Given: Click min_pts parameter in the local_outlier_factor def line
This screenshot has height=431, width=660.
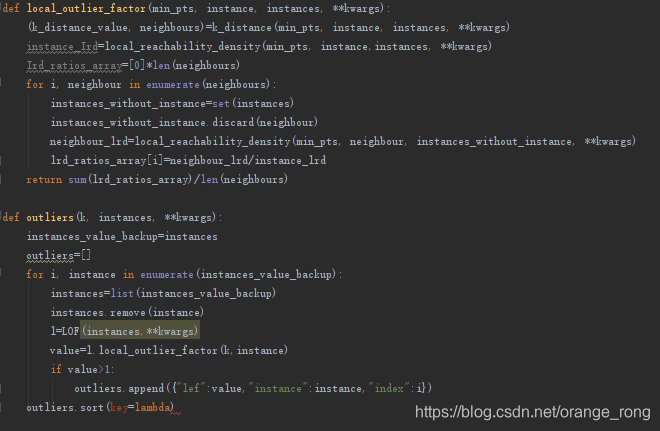Looking at the screenshot, I should click(x=173, y=8).
